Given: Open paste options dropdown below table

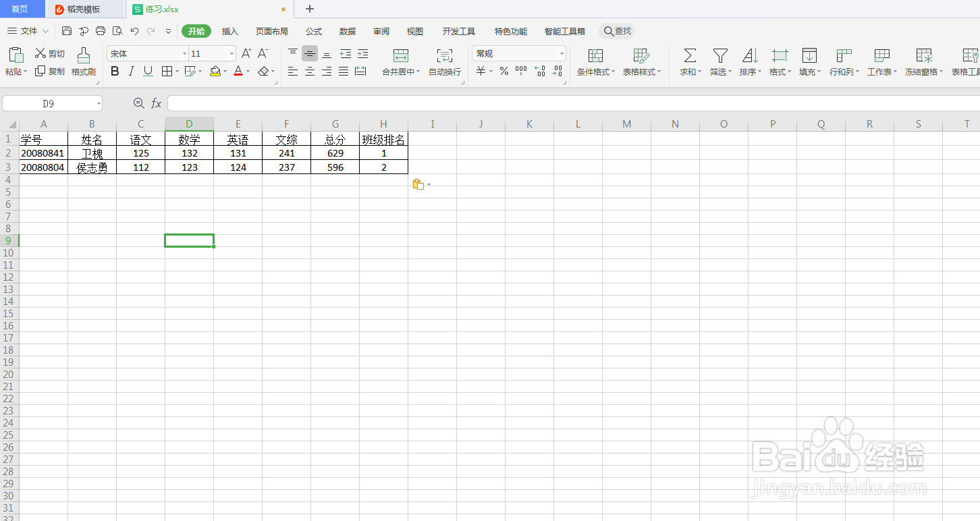Looking at the screenshot, I should [x=429, y=185].
